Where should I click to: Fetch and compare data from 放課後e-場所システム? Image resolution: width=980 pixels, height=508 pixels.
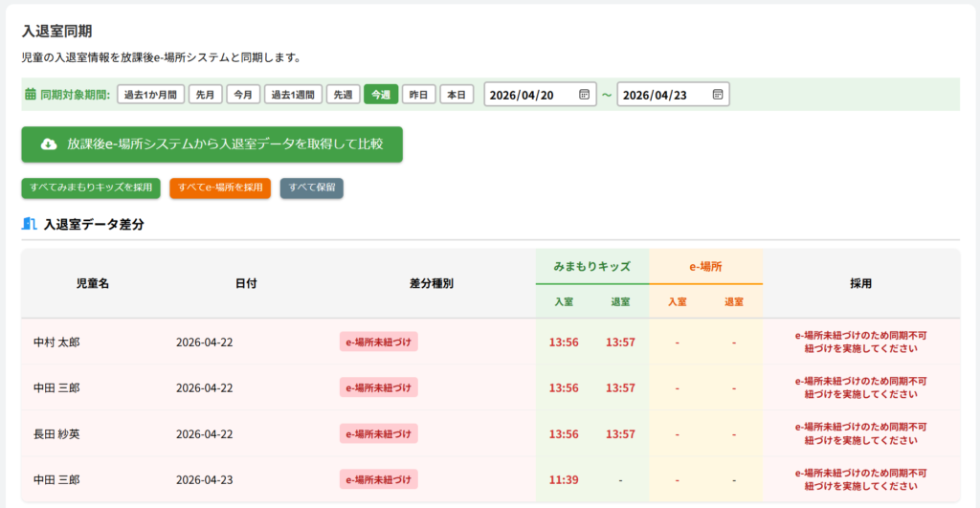tap(212, 144)
